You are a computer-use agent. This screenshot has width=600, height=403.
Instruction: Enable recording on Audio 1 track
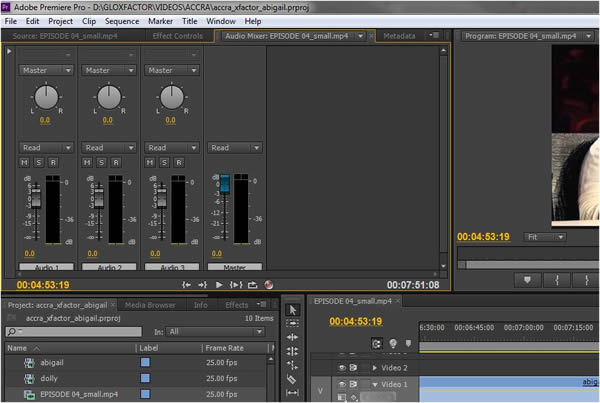click(53, 163)
